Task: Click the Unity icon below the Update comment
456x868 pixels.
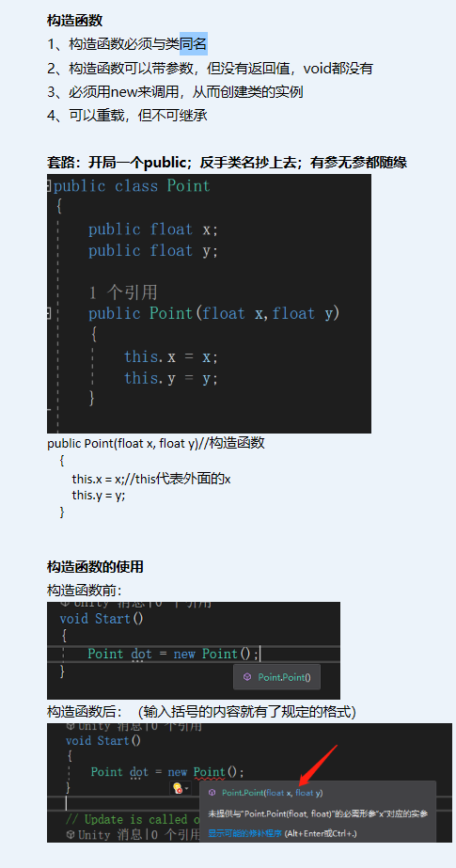Action: (71, 834)
